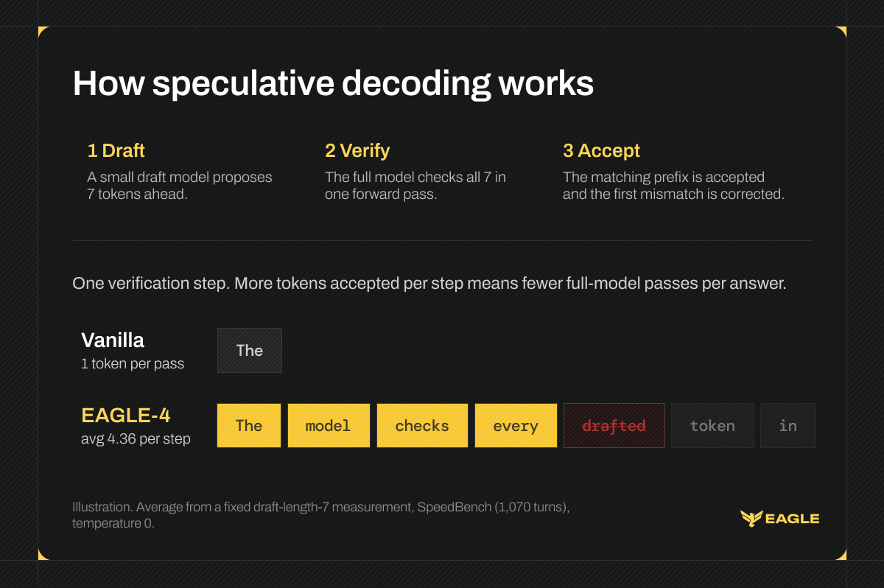
Task: Click the text 'A small draft model proposes'
Action: point(180,178)
